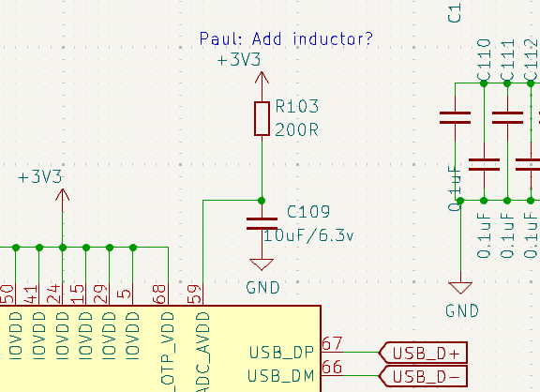The height and width of the screenshot is (392, 540).
Task: Select resistor R103 symbol
Action: click(x=262, y=118)
